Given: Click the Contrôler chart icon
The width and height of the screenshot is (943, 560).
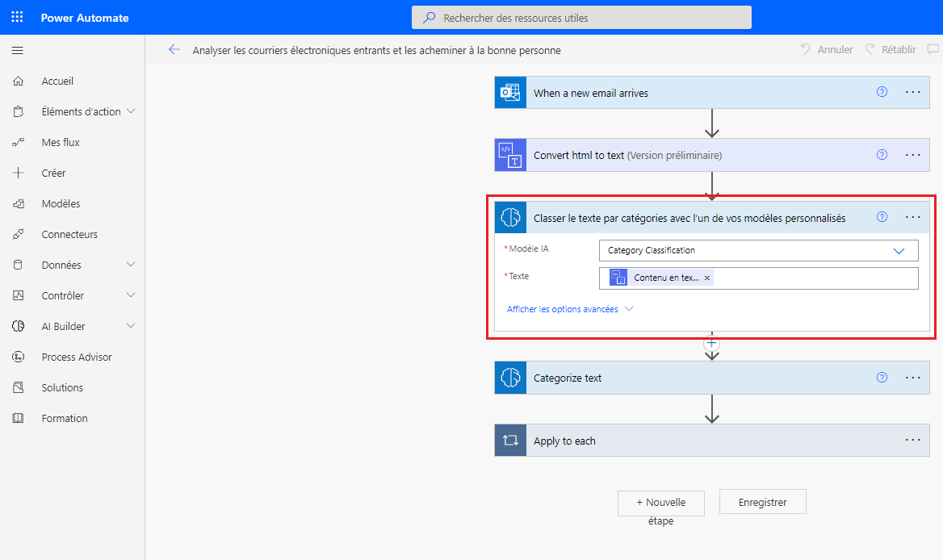Looking at the screenshot, I should (18, 295).
